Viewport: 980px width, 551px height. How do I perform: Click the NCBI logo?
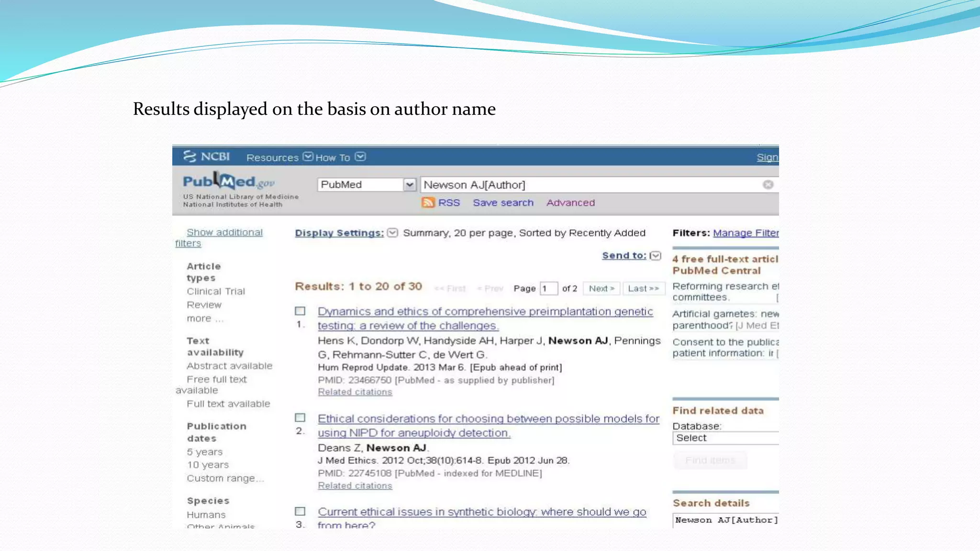(x=206, y=156)
